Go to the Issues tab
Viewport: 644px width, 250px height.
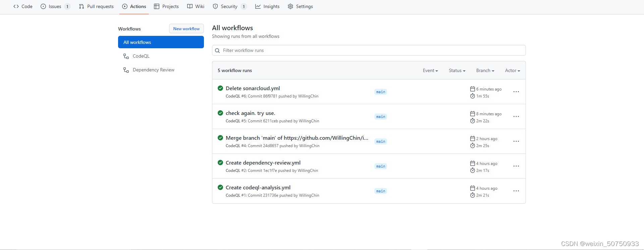[x=55, y=6]
